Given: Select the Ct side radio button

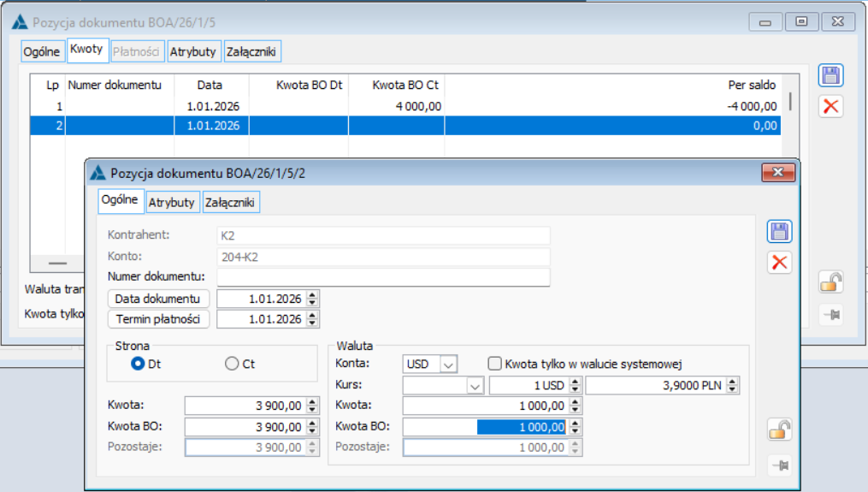Looking at the screenshot, I should tap(232, 364).
